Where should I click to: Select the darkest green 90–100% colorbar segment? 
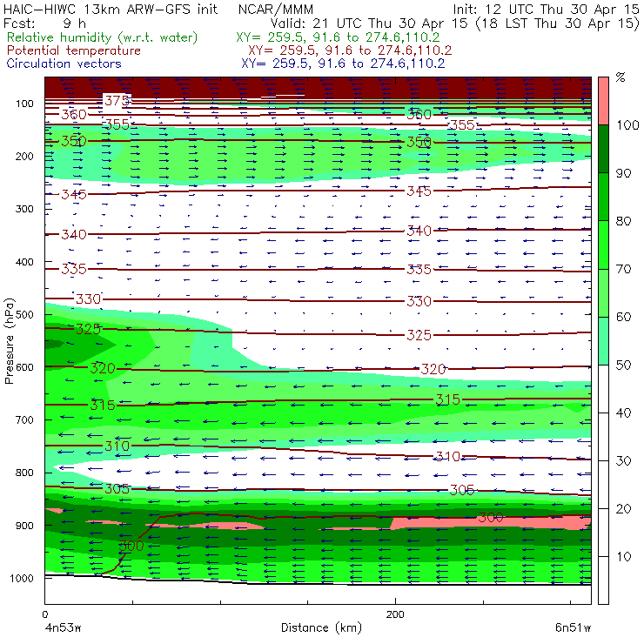pyautogui.click(x=603, y=149)
